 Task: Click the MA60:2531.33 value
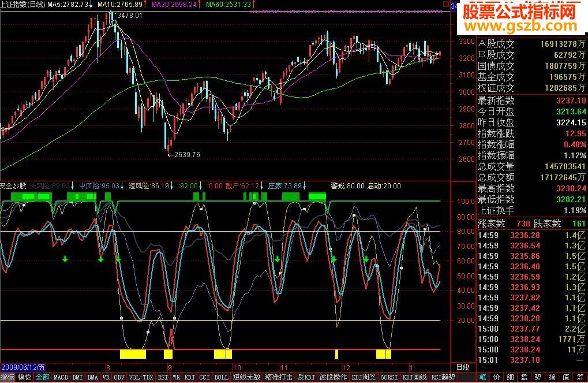click(229, 5)
